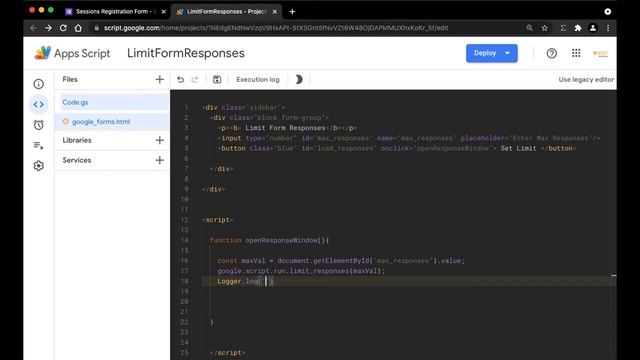Viewport: 640px width, 360px height.
Task: Open the Triggers alarm clock icon
Action: (38, 125)
